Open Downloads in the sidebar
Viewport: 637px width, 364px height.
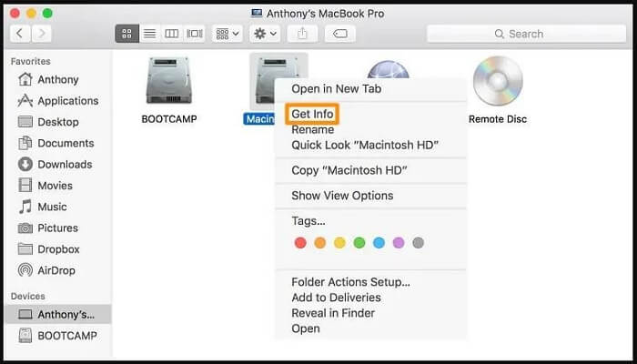click(x=55, y=164)
